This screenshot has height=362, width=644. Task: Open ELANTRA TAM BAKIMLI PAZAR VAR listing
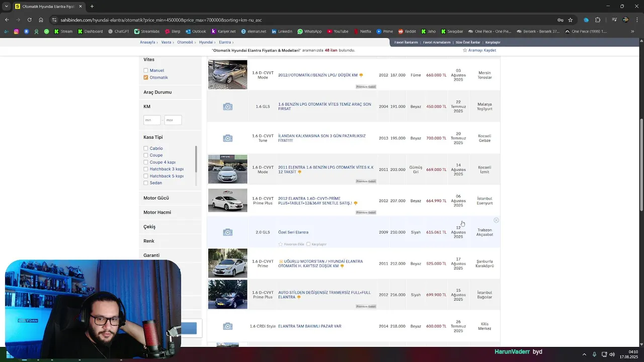(x=309, y=326)
